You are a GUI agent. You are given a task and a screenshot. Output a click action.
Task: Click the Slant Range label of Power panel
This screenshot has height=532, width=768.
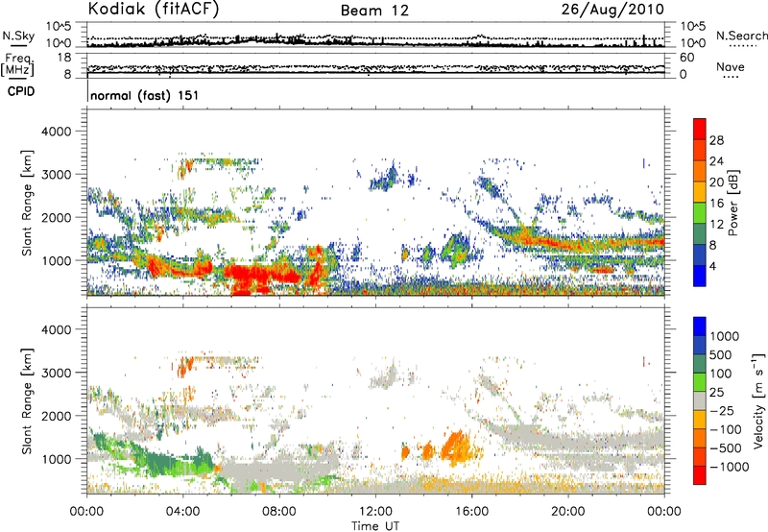click(27, 203)
